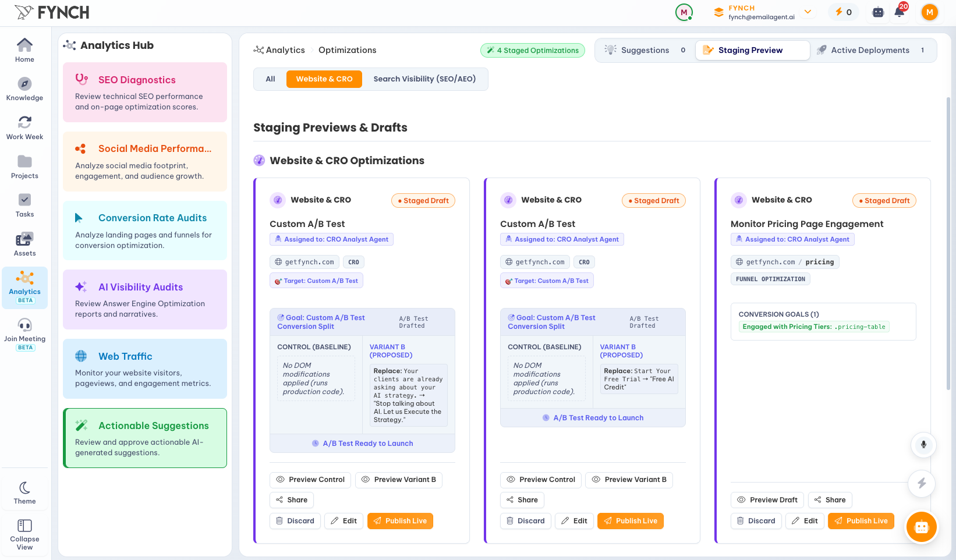Select the All filter tab
956x560 pixels.
(270, 79)
